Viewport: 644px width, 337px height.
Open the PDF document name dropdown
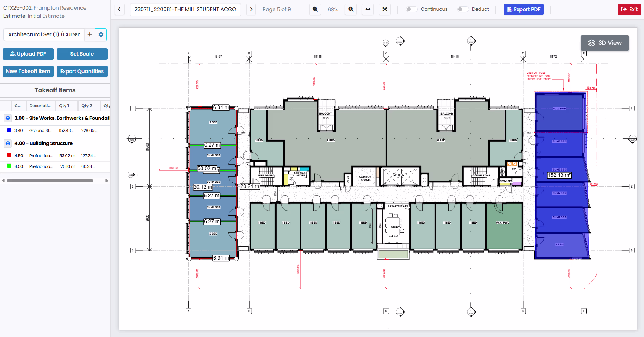coord(185,9)
